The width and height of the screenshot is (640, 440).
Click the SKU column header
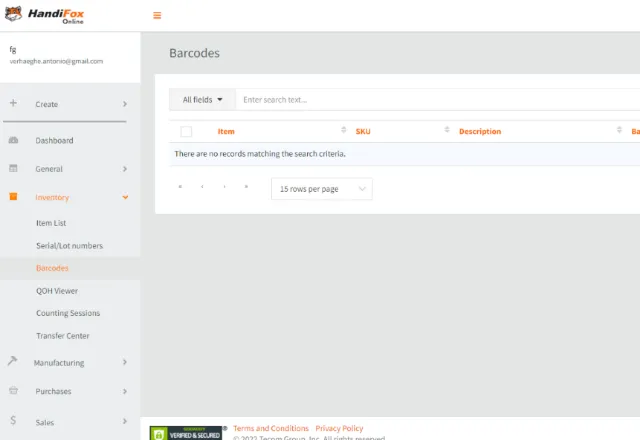pos(363,131)
